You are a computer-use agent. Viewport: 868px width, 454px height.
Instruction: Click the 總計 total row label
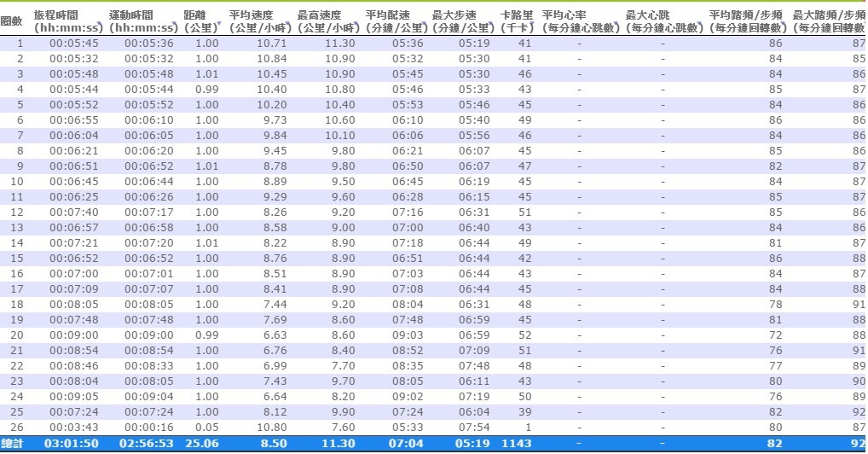[14, 444]
